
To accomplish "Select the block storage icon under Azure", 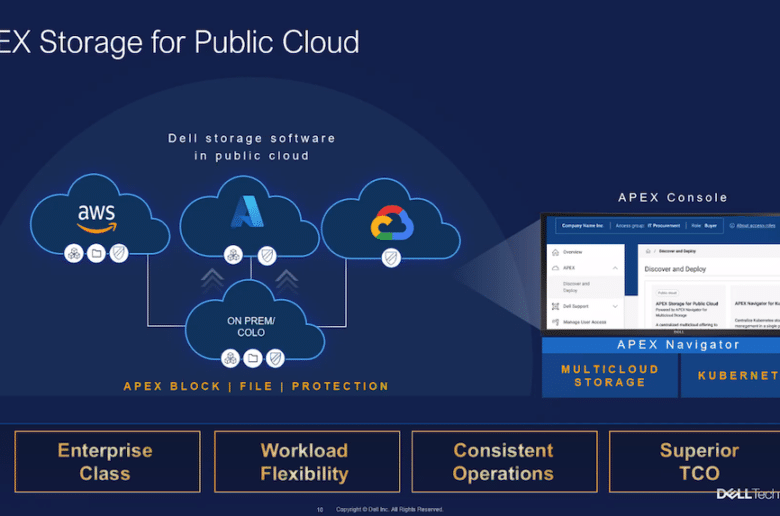I will pos(233,256).
